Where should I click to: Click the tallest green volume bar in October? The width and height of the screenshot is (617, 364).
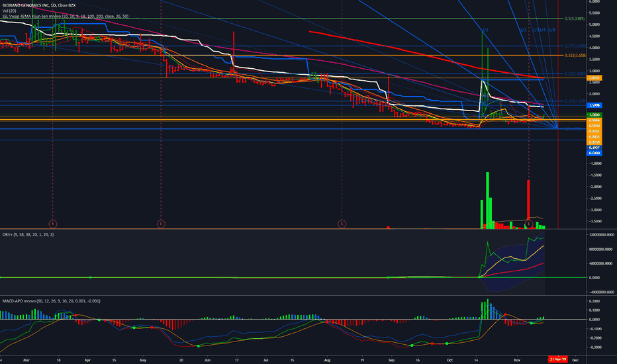(x=487, y=201)
